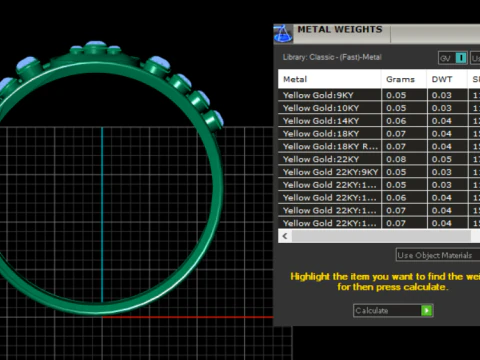Select the Yellow Gold:9KY row
The width and height of the screenshot is (480, 360).
(379, 95)
